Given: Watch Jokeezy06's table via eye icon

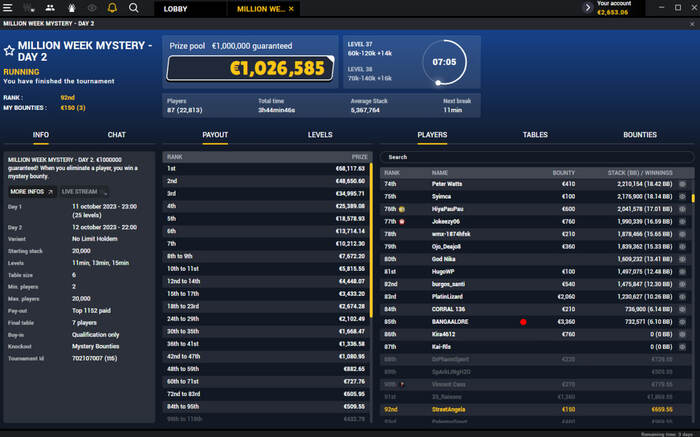Looking at the screenshot, I should [x=682, y=221].
